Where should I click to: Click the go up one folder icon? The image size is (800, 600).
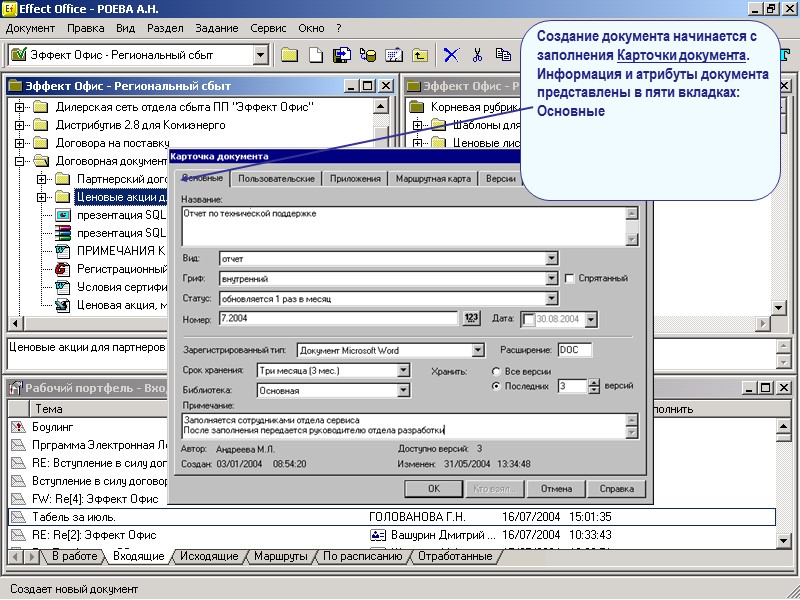coord(420,55)
